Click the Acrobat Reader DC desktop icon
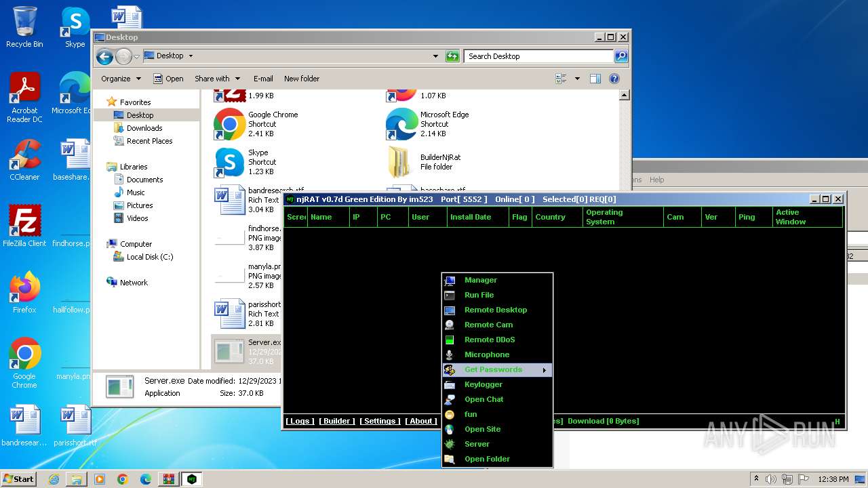The width and height of the screenshot is (868, 488). pyautogui.click(x=24, y=98)
